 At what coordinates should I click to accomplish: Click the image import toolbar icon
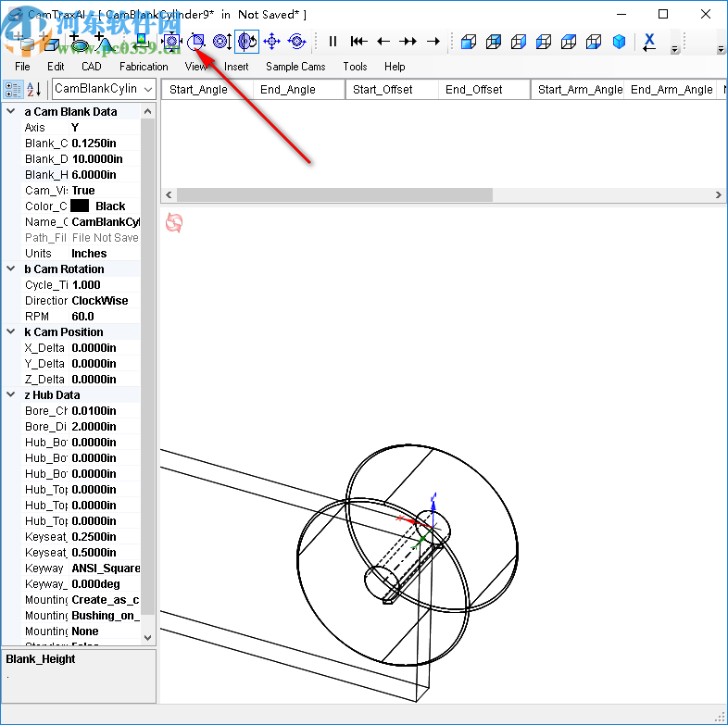[141, 43]
